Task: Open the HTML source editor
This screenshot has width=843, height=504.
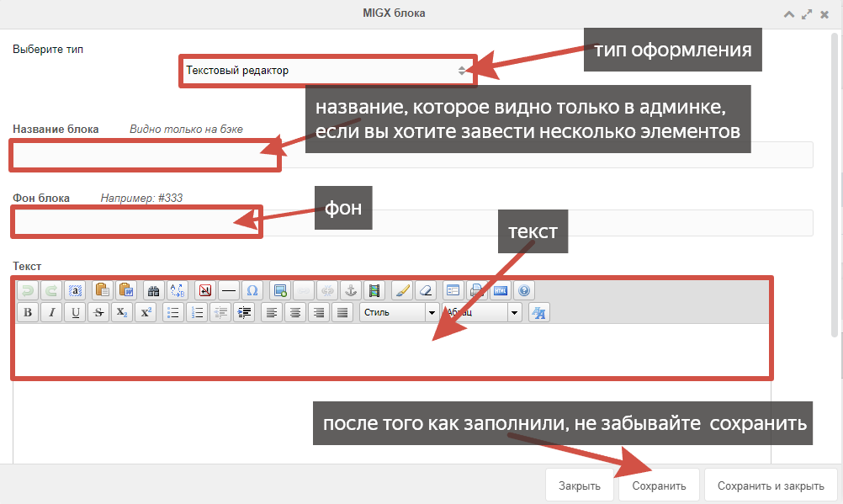Action: [x=501, y=290]
